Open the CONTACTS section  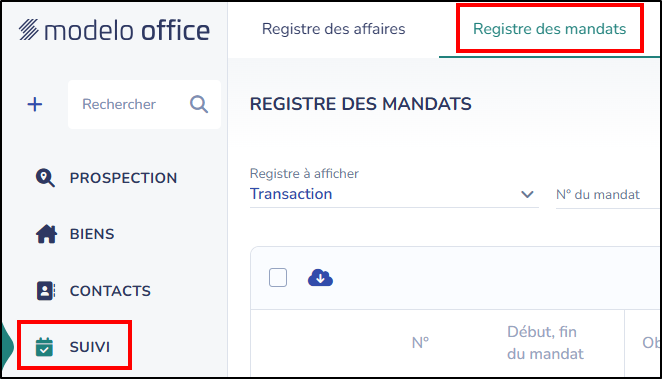(110, 291)
